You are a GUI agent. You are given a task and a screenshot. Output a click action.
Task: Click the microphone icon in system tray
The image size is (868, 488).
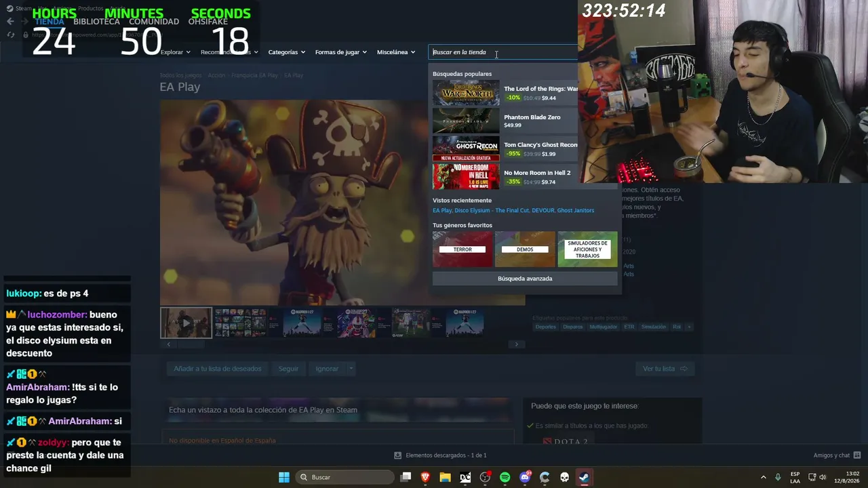(x=778, y=477)
